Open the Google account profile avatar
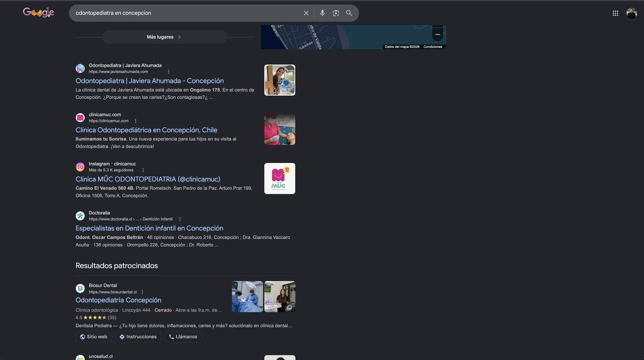The width and height of the screenshot is (644, 360). (631, 13)
